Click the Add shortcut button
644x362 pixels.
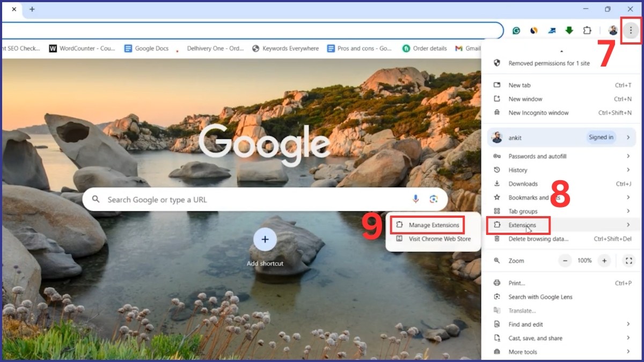coord(265,240)
